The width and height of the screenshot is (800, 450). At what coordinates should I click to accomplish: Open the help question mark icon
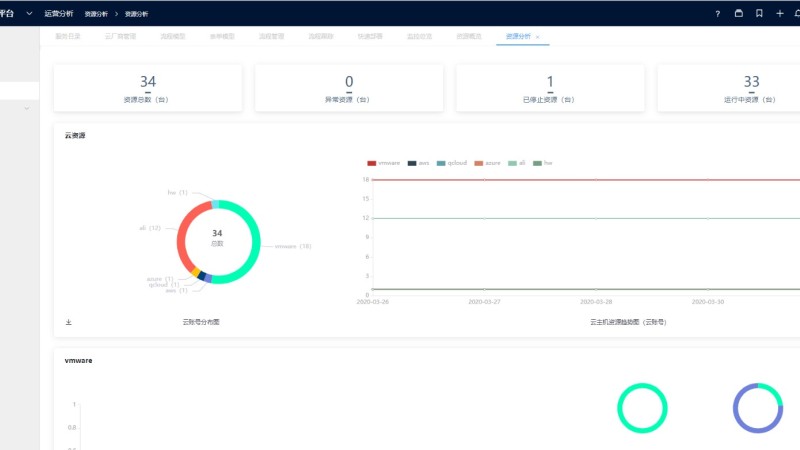717,14
